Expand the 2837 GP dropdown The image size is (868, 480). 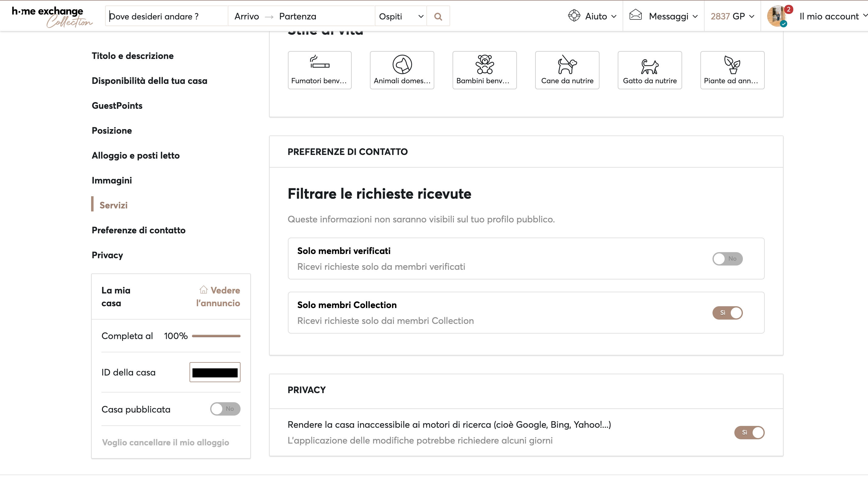coord(732,16)
